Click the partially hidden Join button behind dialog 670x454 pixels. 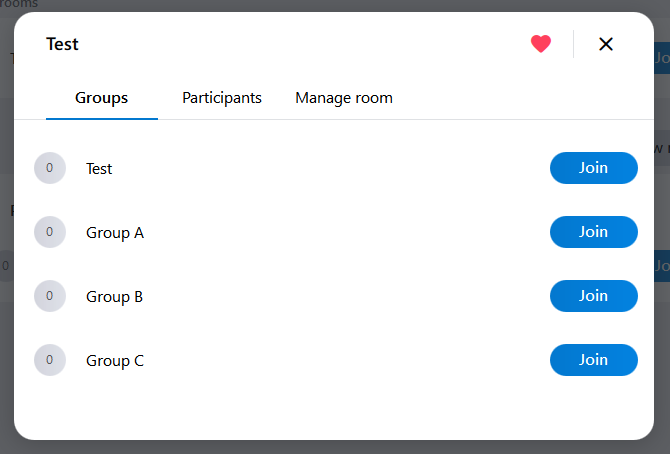662,58
